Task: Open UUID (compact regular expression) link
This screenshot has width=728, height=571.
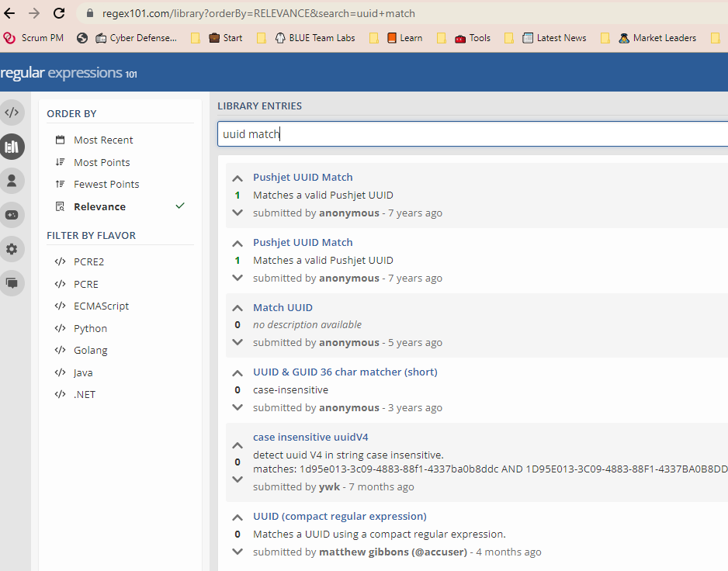Action: (340, 516)
